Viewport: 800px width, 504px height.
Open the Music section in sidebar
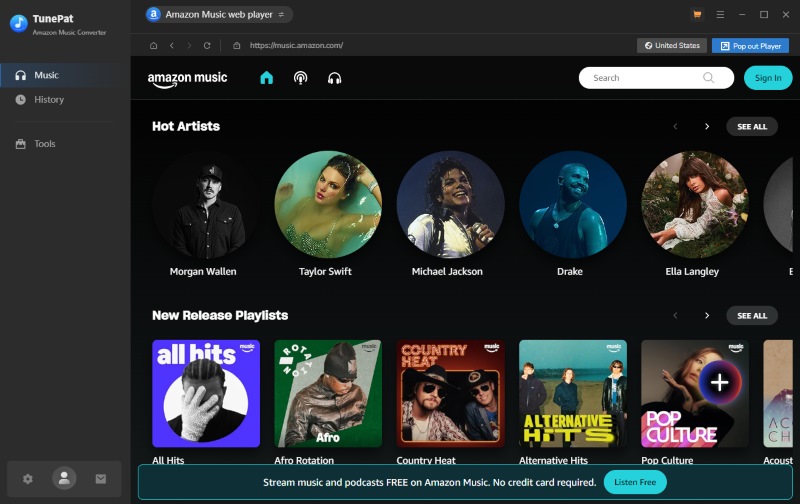65,75
